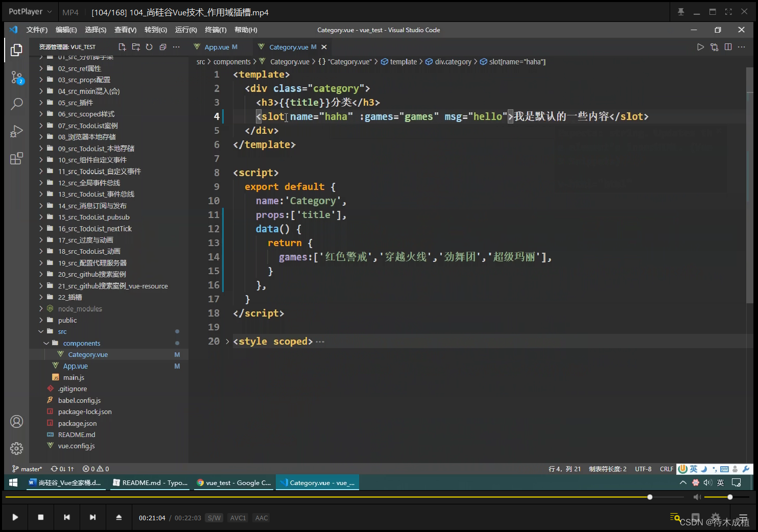Pin PotPlayer window on top

click(x=681, y=12)
